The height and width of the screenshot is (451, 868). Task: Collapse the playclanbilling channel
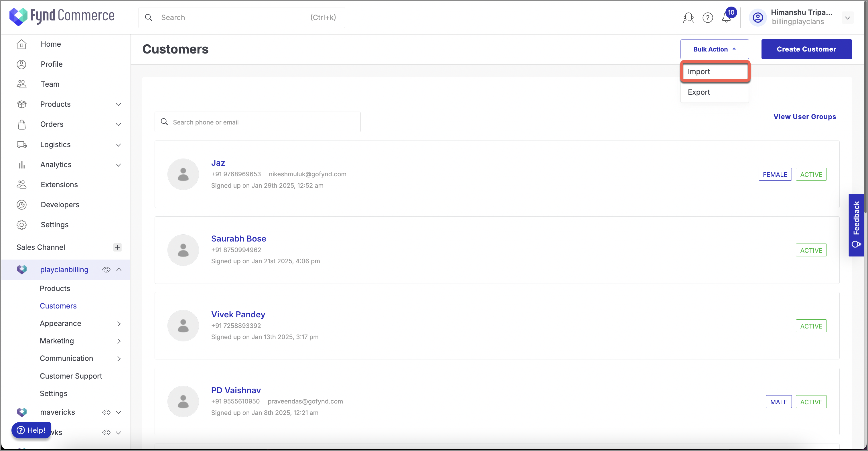[119, 270]
